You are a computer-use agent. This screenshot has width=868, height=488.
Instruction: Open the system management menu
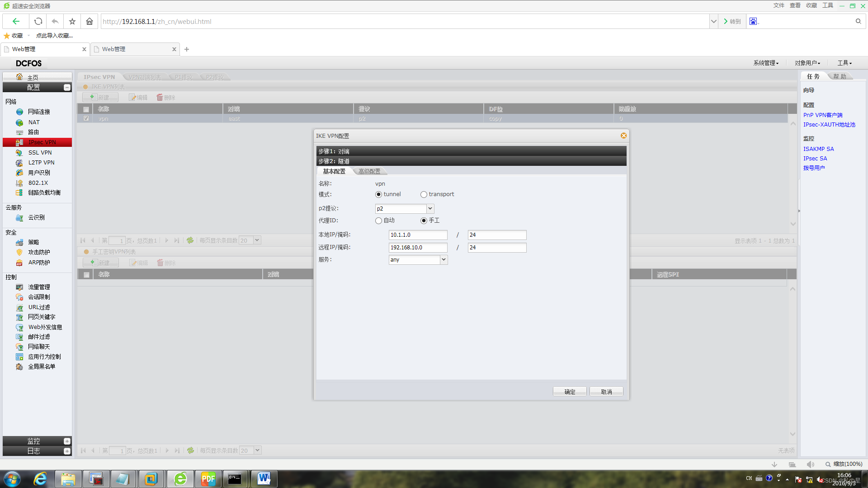point(766,63)
